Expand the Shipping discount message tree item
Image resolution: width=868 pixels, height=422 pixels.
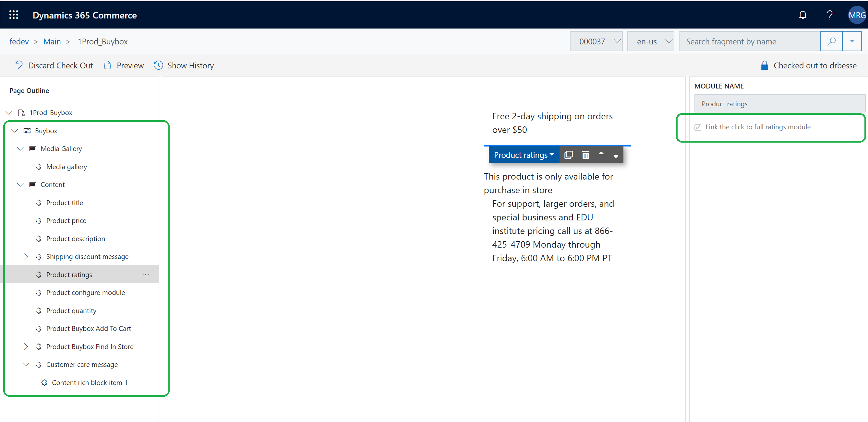[26, 256]
